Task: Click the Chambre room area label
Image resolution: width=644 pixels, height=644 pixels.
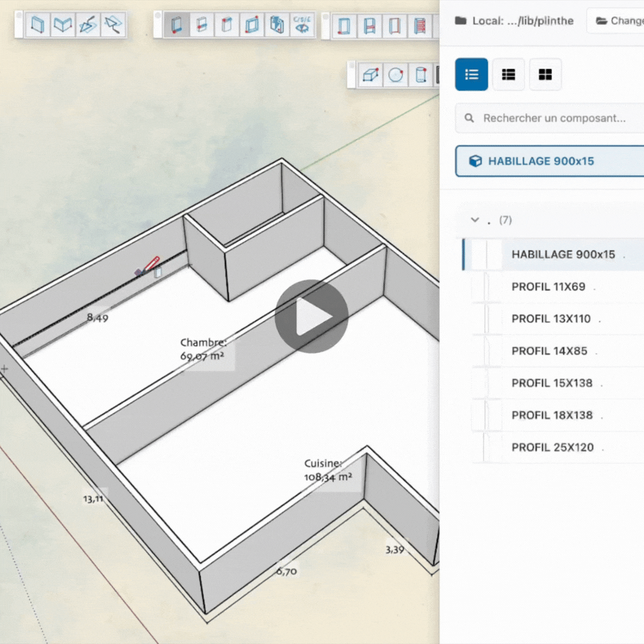Action: [203, 350]
